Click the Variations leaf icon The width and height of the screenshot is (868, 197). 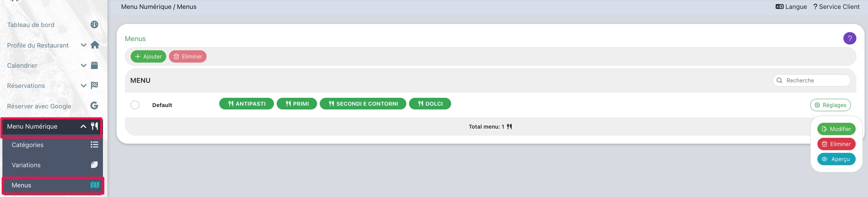94,165
